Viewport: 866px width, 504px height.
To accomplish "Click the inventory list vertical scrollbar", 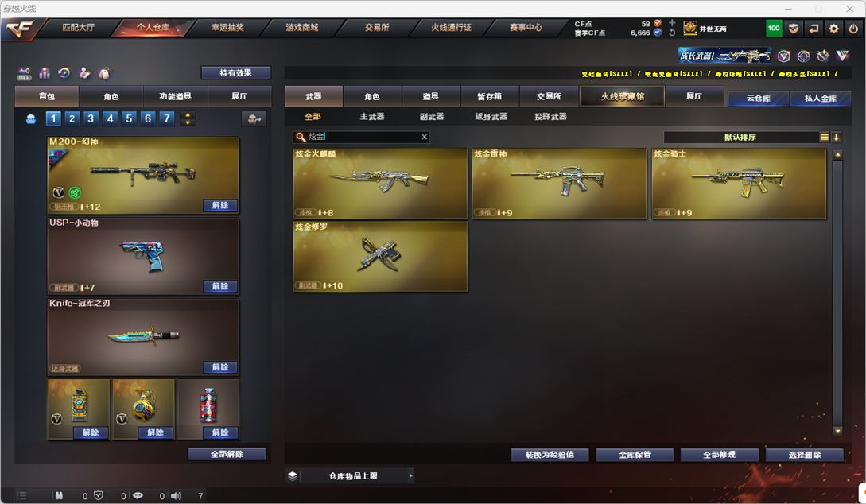I will (x=837, y=292).
